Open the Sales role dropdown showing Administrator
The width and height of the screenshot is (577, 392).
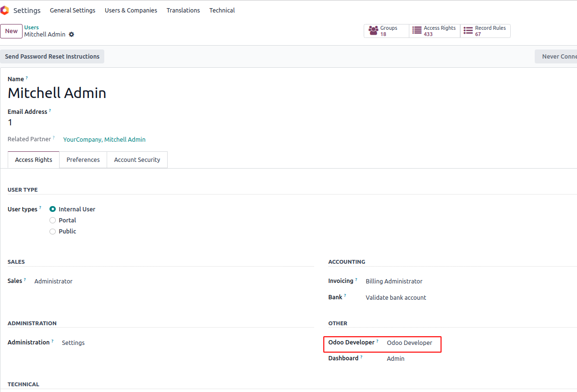[x=53, y=282]
